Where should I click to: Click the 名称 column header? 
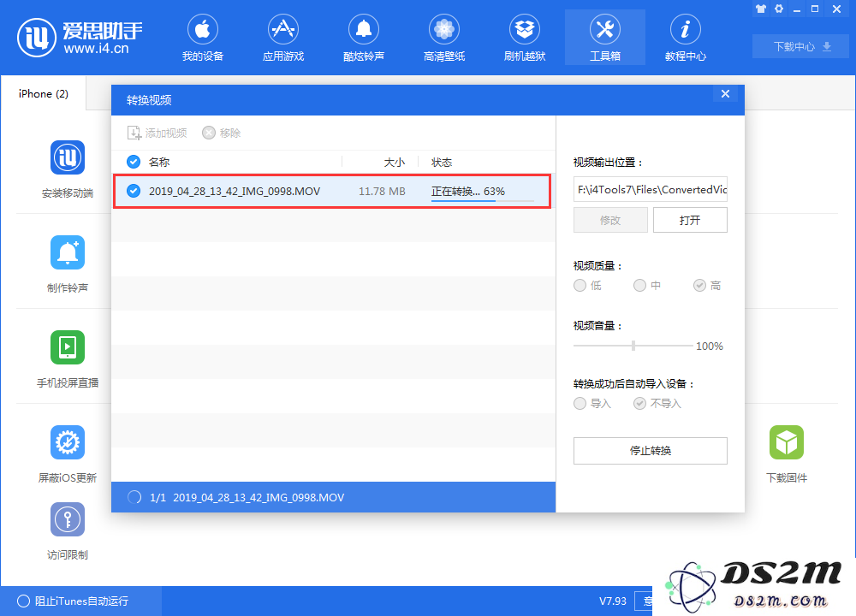click(159, 162)
